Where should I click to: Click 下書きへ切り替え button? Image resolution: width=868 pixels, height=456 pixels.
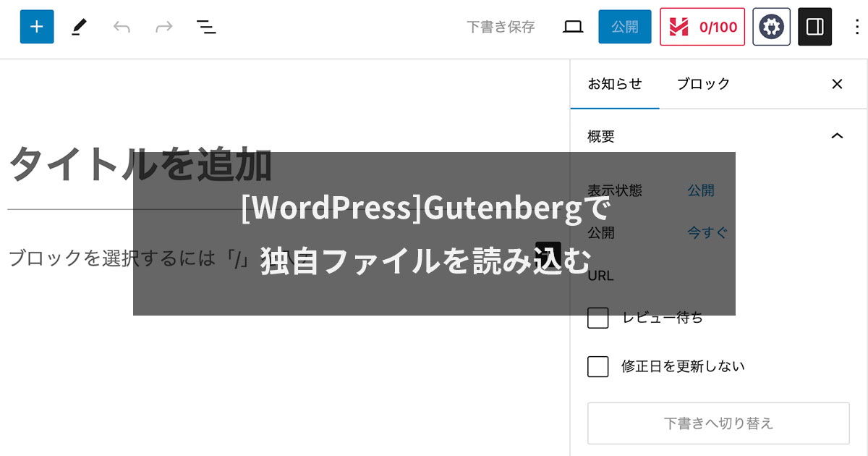[x=718, y=423]
